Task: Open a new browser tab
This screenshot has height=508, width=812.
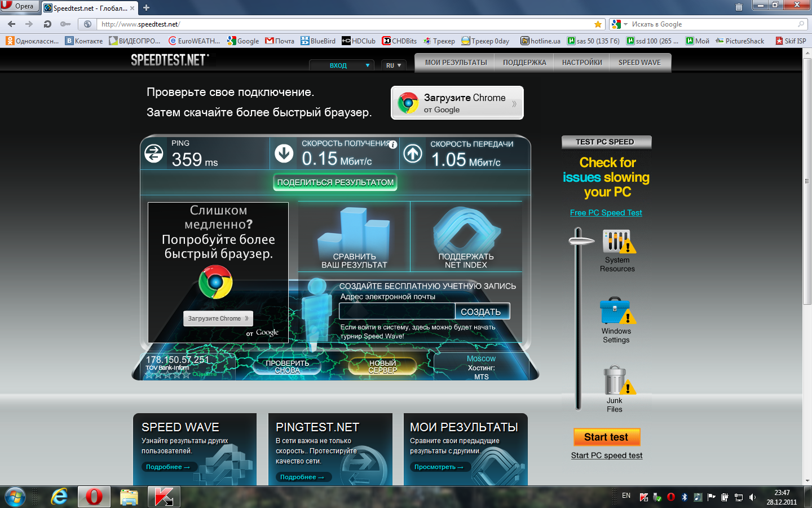Action: tap(146, 7)
